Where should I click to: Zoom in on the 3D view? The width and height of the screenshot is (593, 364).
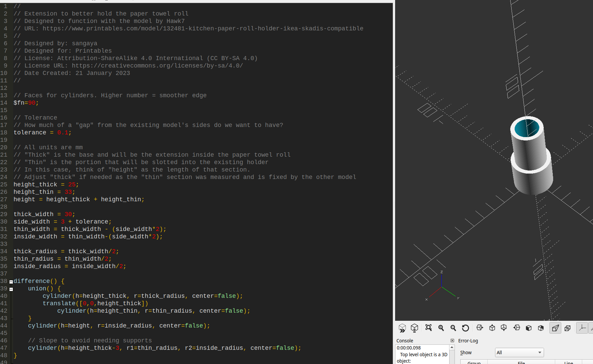(441, 328)
